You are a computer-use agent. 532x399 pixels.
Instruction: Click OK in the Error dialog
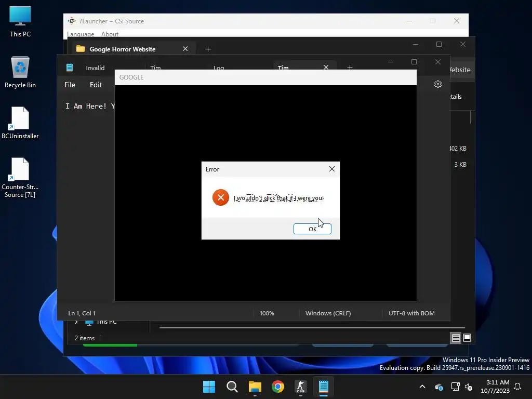coord(312,229)
